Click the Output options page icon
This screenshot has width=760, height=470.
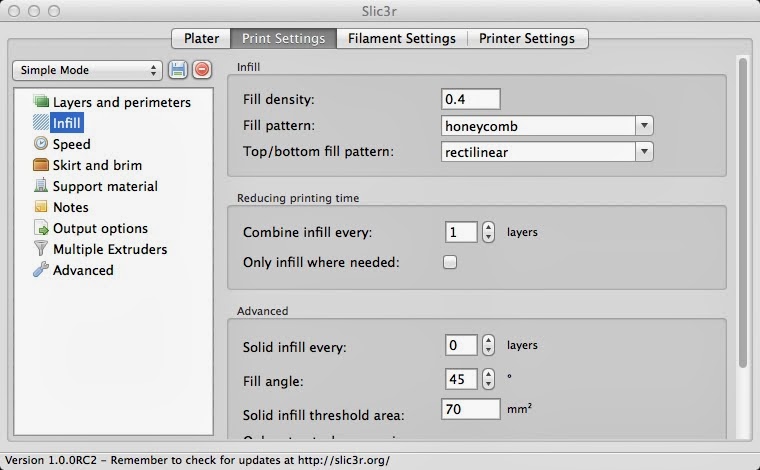click(x=41, y=228)
